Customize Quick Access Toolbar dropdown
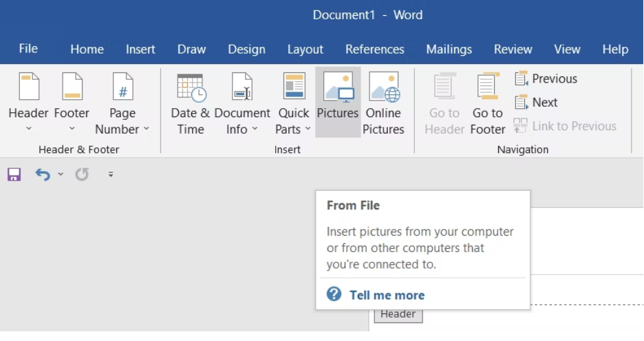Viewport: 644px width, 341px height. click(x=111, y=174)
